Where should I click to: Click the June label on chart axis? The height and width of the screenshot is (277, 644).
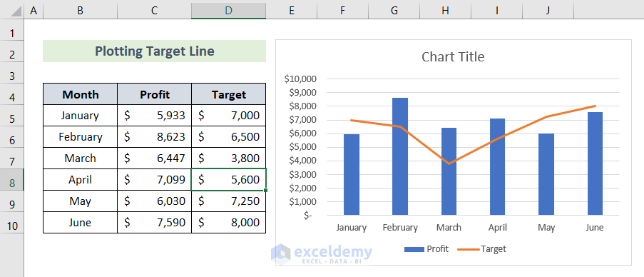pyautogui.click(x=595, y=227)
